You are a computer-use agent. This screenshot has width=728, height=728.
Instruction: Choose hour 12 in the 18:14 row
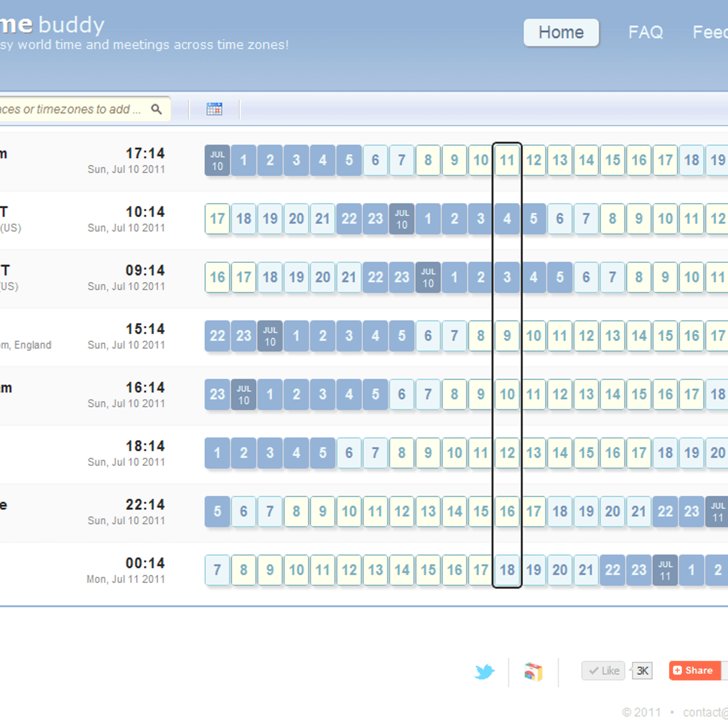507,453
